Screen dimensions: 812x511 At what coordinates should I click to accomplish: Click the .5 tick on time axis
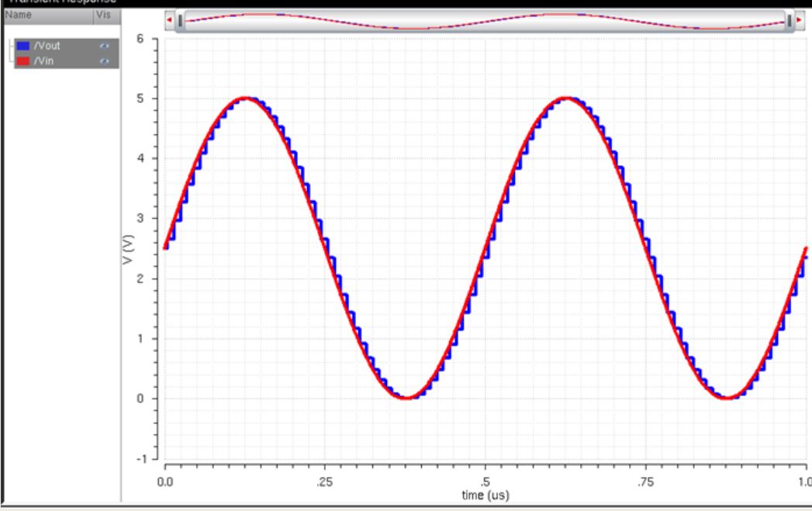[x=485, y=482]
